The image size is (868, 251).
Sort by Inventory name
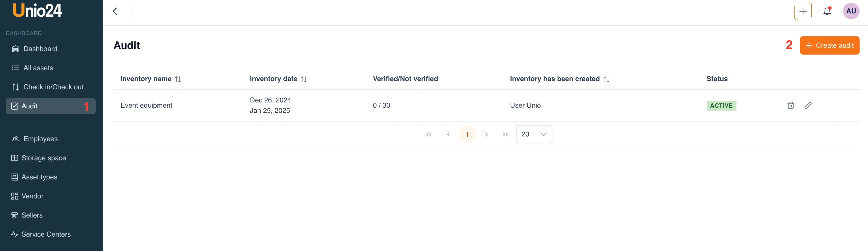178,79
